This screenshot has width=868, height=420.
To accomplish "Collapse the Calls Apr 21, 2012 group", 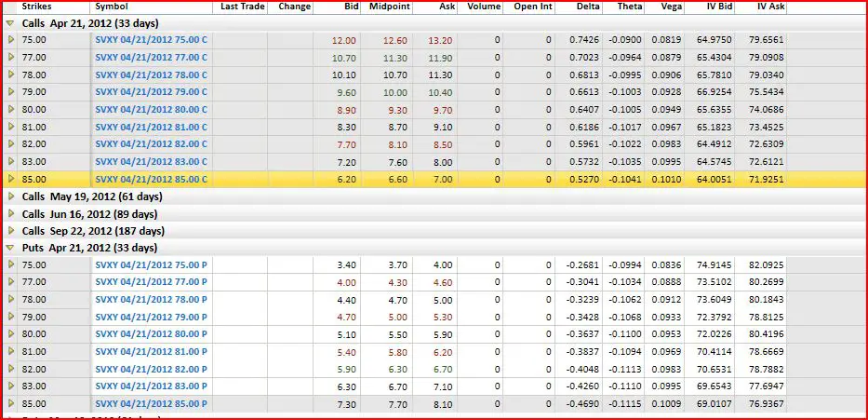I will 9,24.
